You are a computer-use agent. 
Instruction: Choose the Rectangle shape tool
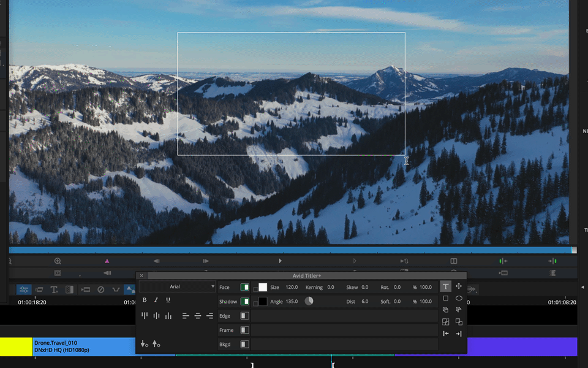pyautogui.click(x=445, y=298)
